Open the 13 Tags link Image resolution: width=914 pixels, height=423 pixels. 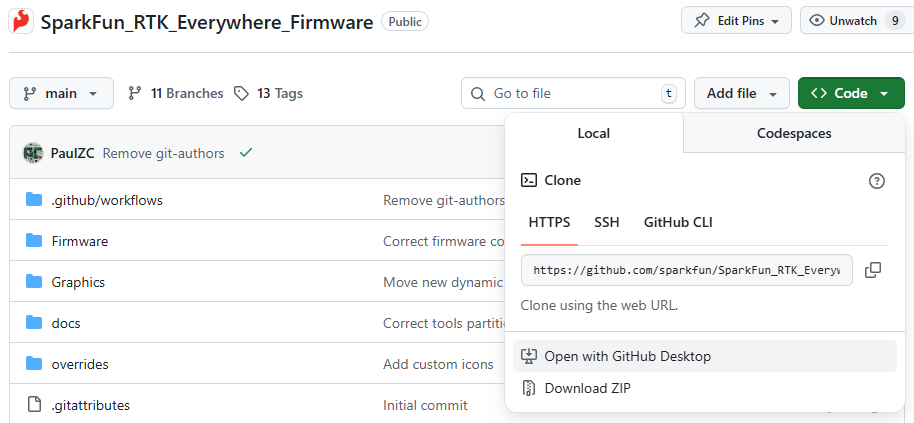(268, 93)
